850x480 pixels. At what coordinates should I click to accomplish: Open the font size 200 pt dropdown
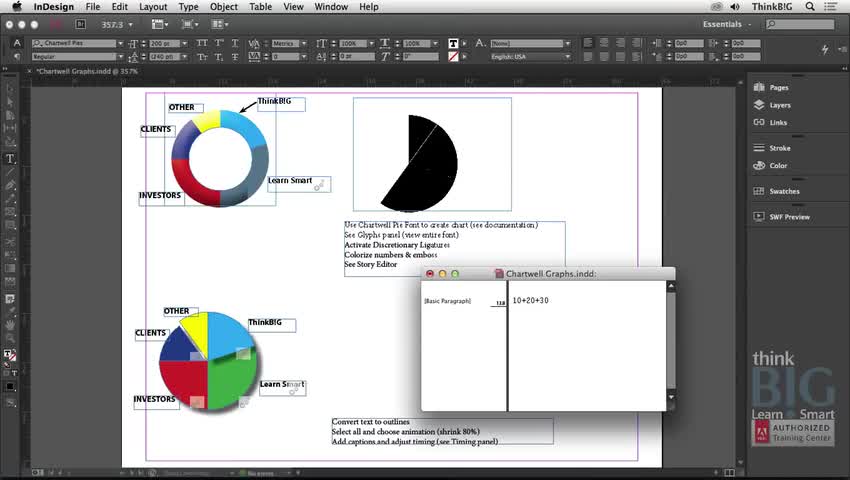[x=184, y=43]
